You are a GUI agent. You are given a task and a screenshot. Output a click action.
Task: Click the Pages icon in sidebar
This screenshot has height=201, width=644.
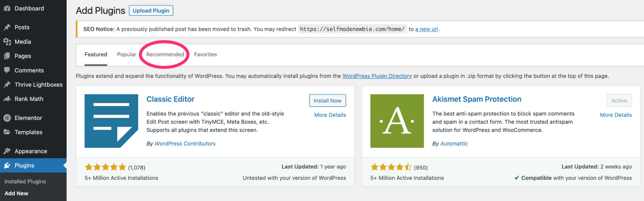pyautogui.click(x=7, y=56)
